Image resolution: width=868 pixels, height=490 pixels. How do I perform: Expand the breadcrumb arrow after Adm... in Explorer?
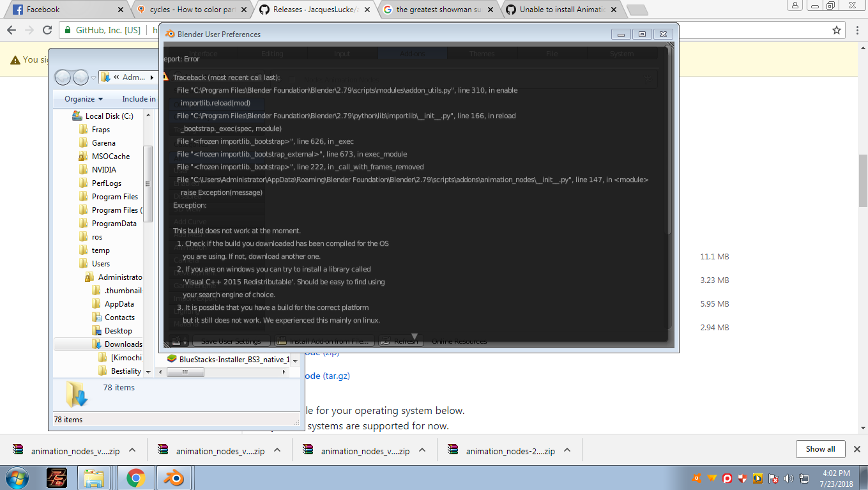point(152,77)
